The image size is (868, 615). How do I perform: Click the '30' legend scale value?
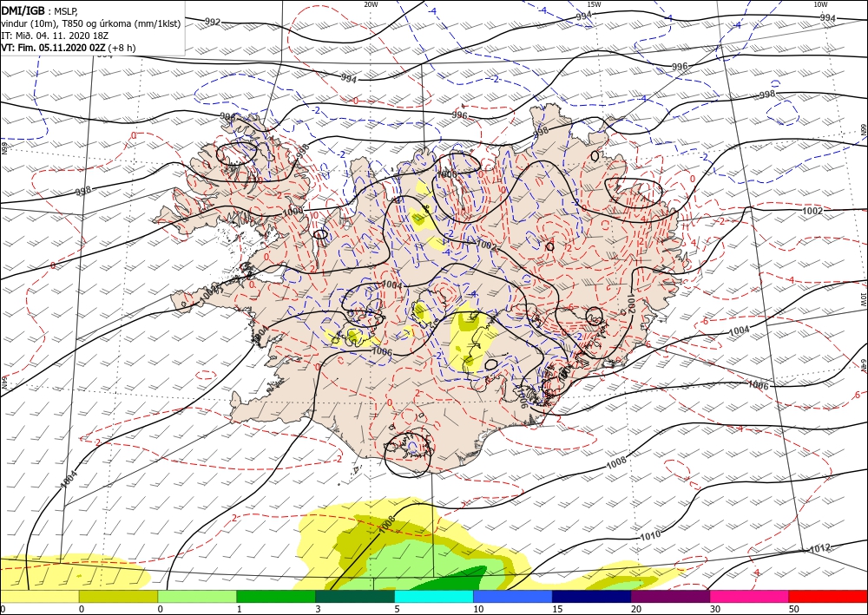point(714,609)
